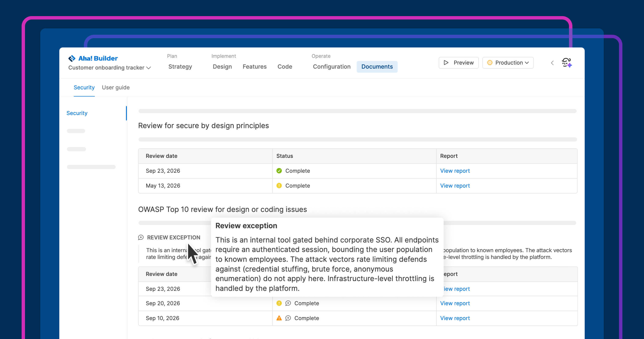The height and width of the screenshot is (339, 644).
Task: Switch to the User guide tab
Action: [116, 88]
